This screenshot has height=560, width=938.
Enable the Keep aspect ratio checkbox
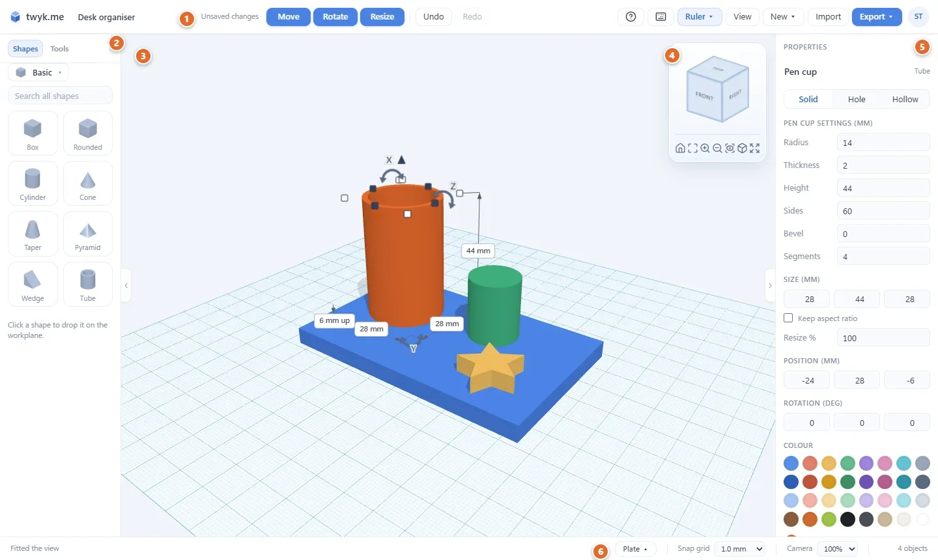point(788,318)
